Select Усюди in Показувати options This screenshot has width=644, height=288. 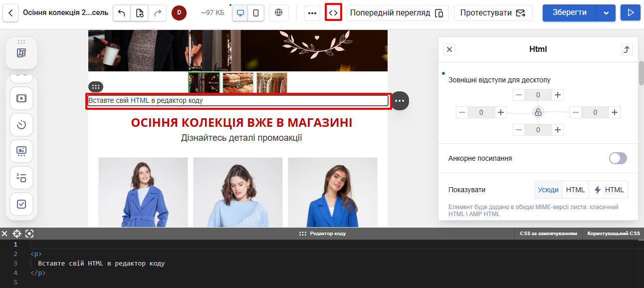coord(548,190)
